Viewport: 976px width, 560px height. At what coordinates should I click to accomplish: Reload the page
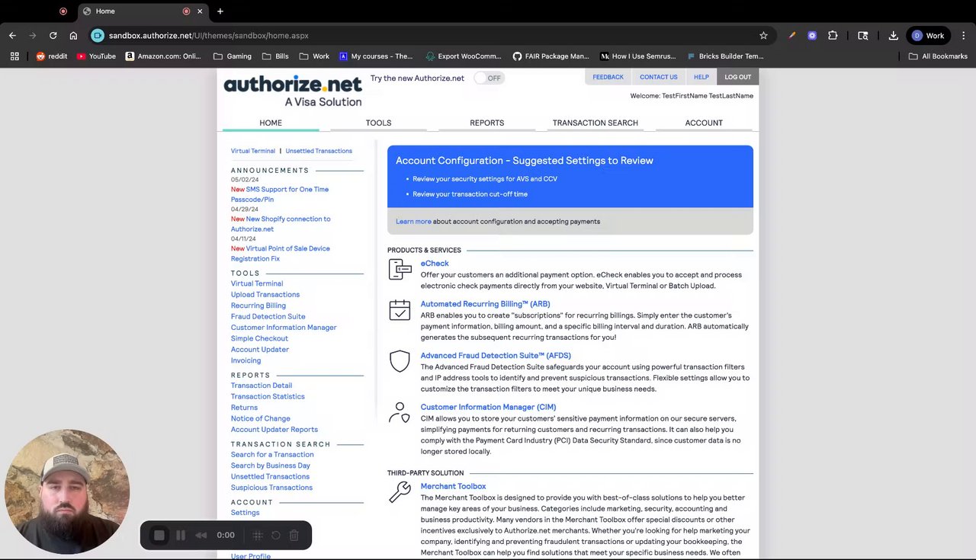[x=53, y=35]
